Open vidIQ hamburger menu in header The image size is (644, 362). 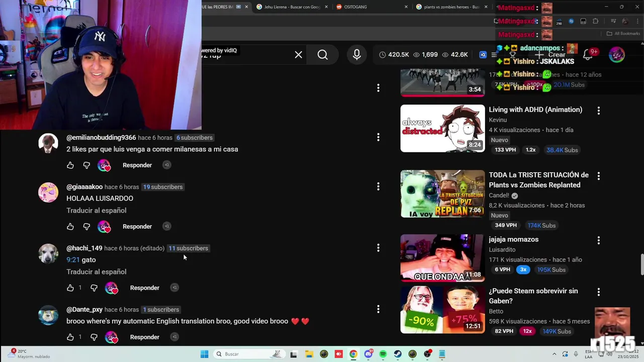(x=494, y=55)
